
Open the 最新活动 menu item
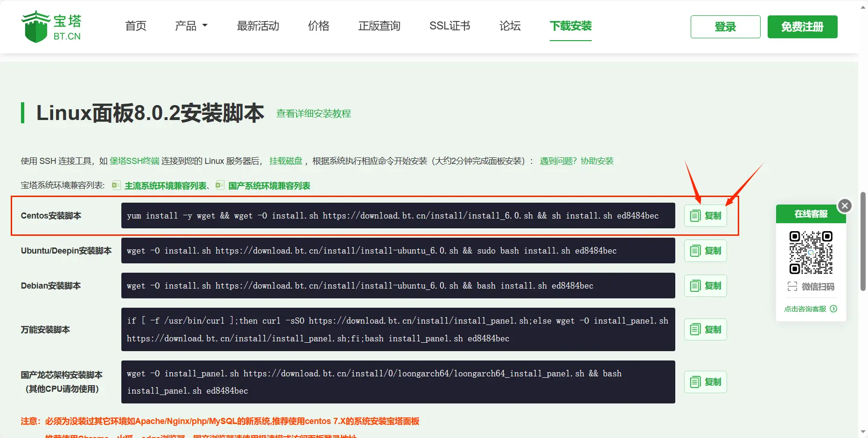(258, 26)
